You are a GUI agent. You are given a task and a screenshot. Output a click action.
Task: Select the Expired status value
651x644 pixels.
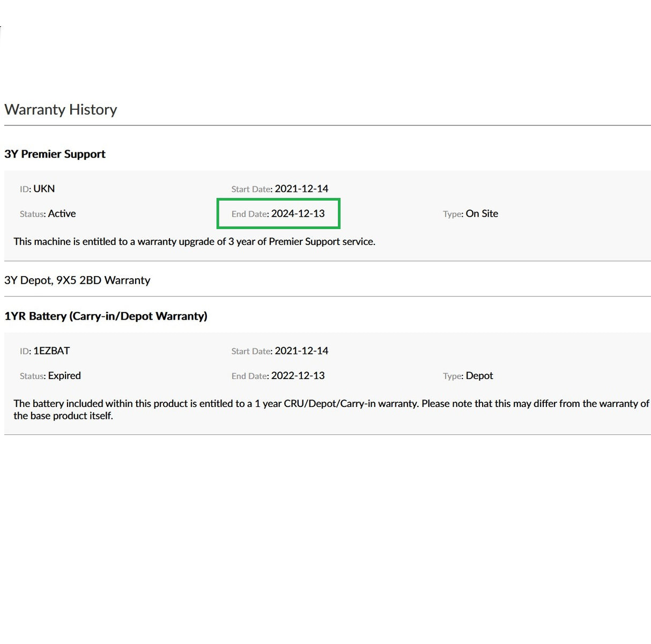(x=64, y=375)
